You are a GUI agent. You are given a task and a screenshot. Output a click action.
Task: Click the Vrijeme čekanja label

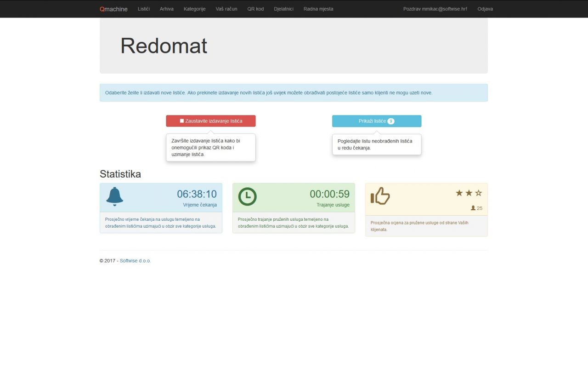tap(200, 205)
